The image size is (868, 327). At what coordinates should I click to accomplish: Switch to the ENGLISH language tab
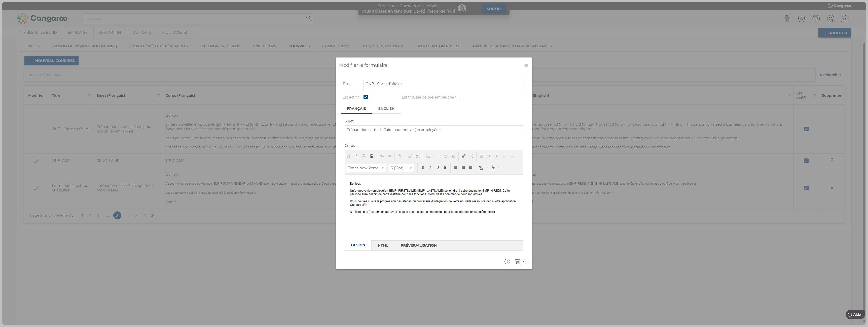386,109
